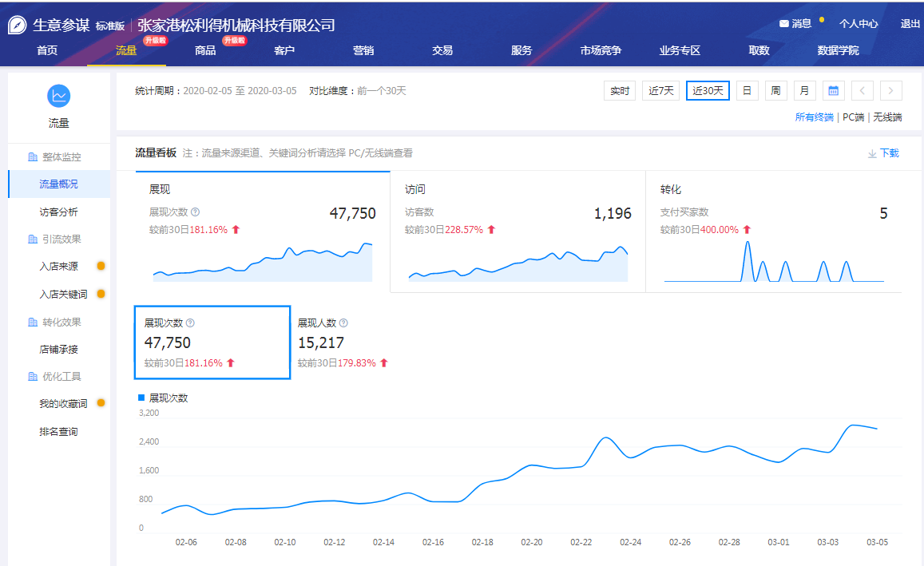Select 展现次数 47,750 metric box
The width and height of the screenshot is (924, 566).
pyautogui.click(x=212, y=342)
